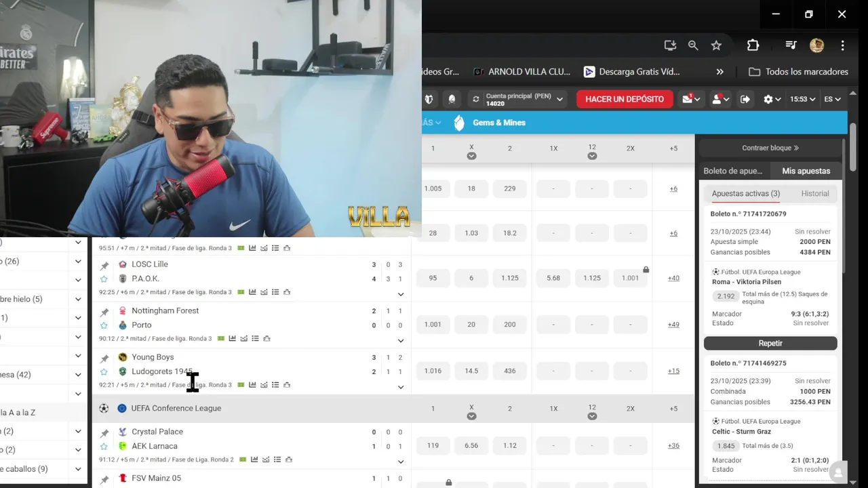Expand the LOSC Lille match markets chevron
The height and width of the screenshot is (488, 868).
tap(401, 294)
